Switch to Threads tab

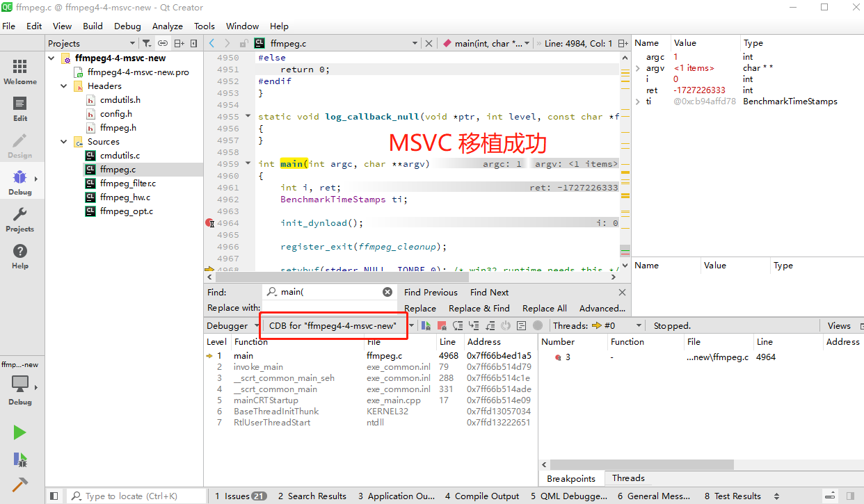pyautogui.click(x=628, y=478)
